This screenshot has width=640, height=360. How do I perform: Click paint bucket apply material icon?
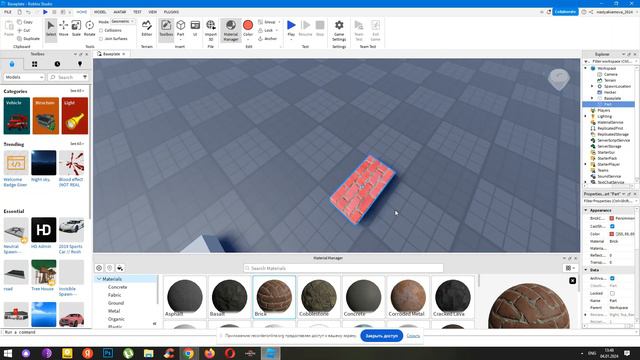click(120, 268)
